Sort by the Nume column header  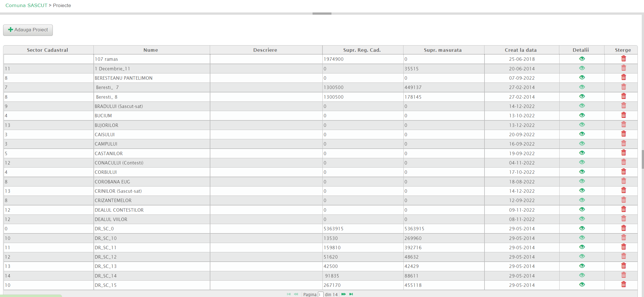pyautogui.click(x=150, y=50)
